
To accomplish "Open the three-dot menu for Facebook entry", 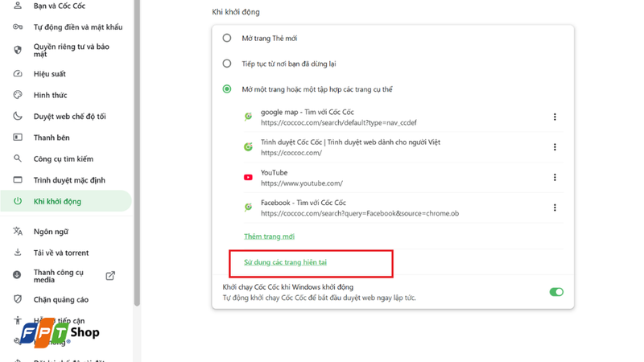I will click(555, 208).
